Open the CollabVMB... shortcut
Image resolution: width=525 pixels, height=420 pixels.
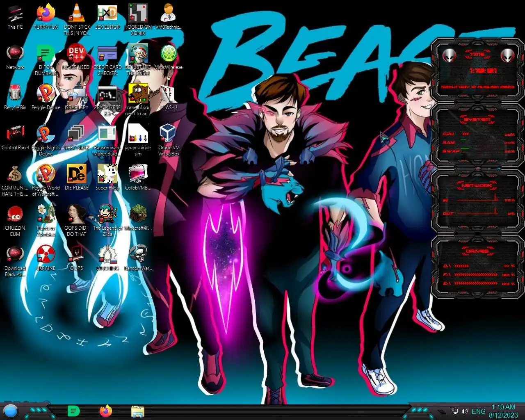point(138,177)
